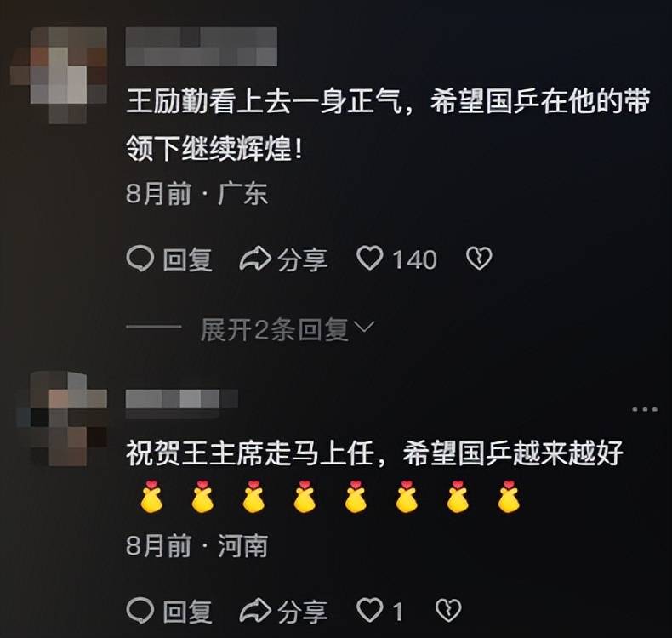Open first commenter's blurred username
The height and width of the screenshot is (638, 672).
[x=202, y=46]
